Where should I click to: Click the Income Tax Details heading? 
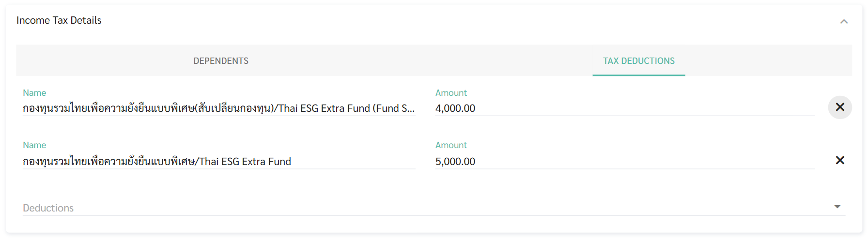(59, 20)
